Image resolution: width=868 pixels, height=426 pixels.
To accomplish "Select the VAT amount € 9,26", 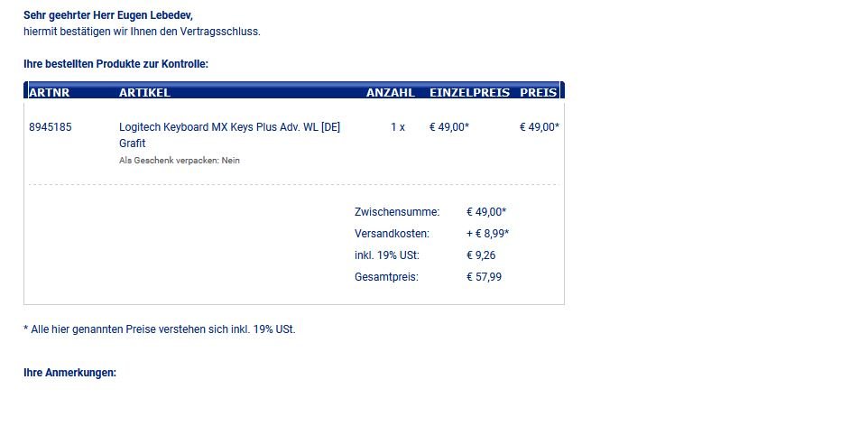I will (481, 255).
